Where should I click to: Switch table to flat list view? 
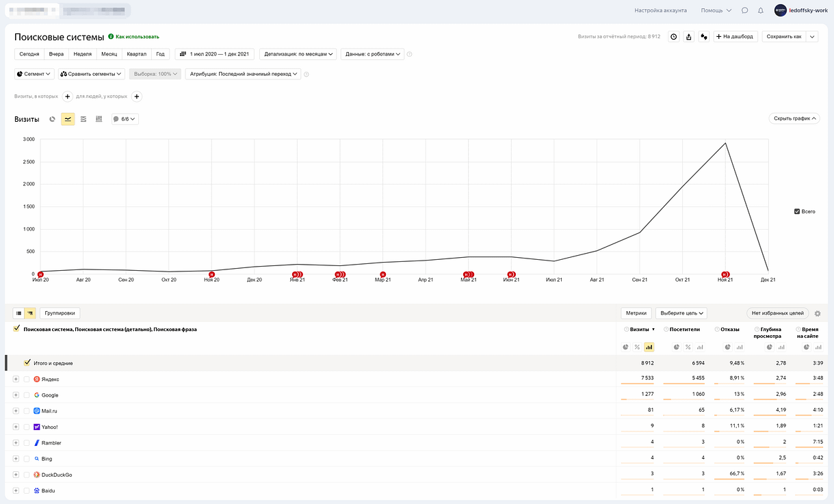tap(19, 313)
